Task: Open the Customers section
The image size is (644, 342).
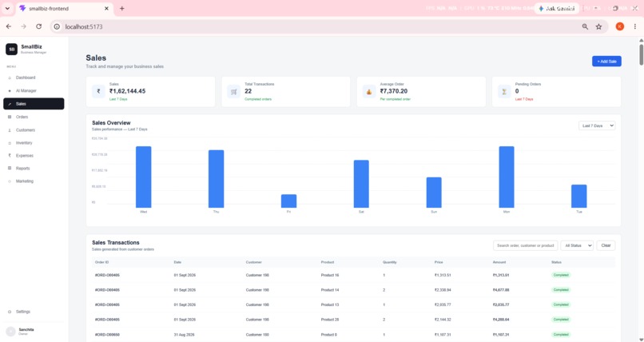Action: point(26,130)
